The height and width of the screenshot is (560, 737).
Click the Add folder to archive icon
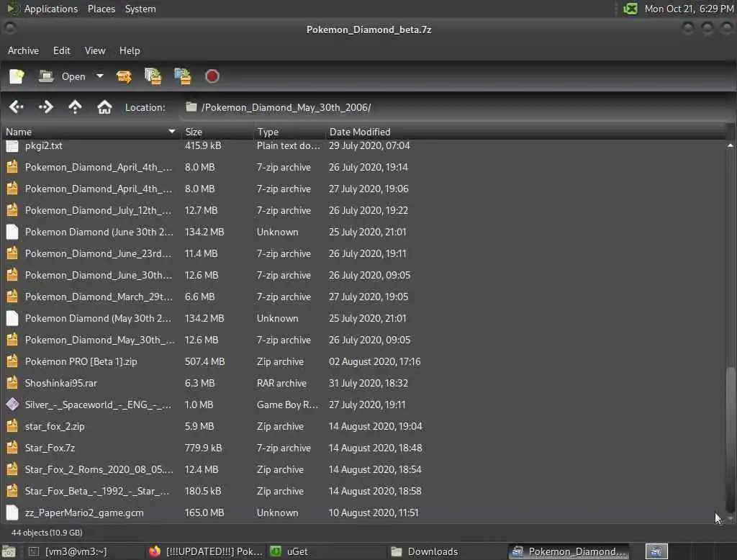pos(182,76)
